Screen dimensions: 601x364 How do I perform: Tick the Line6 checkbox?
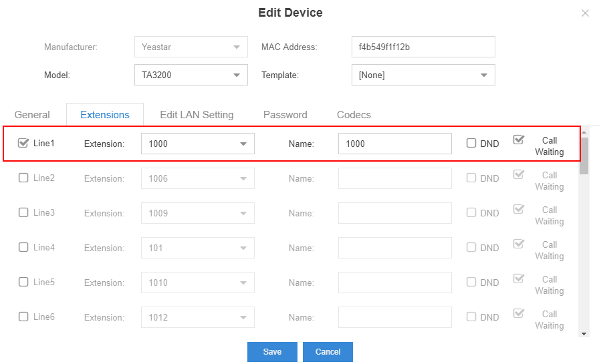coord(23,317)
